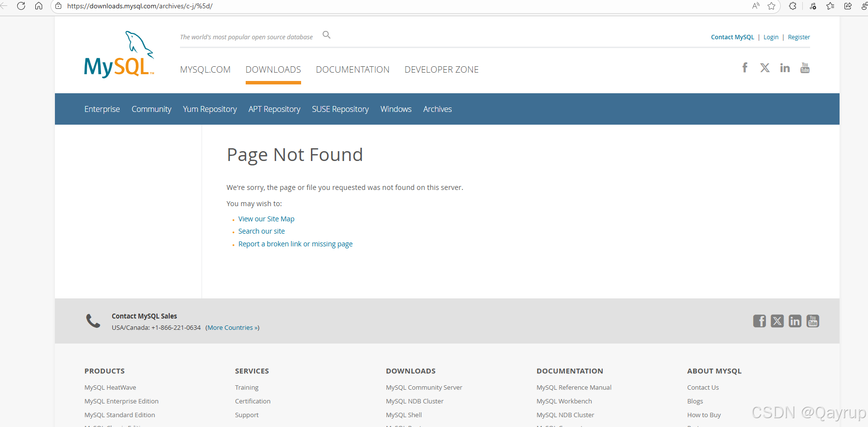Open the Certification footer link
The width and height of the screenshot is (868, 427).
pyautogui.click(x=253, y=401)
